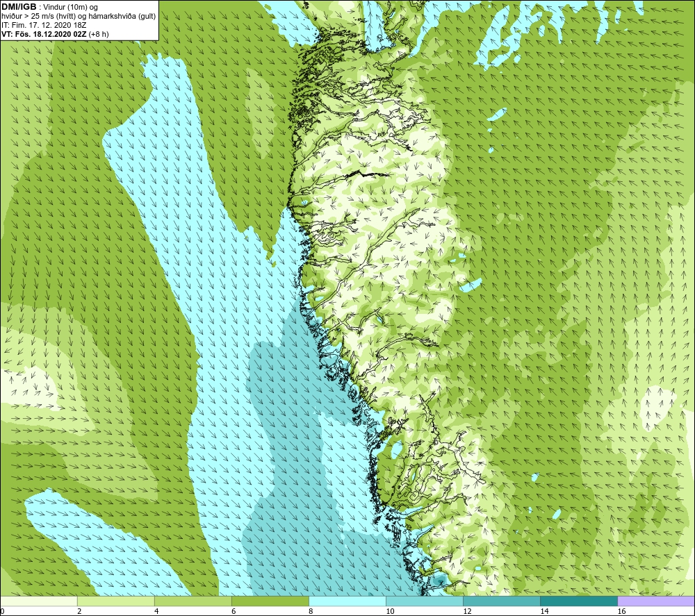
Task: Click the 2–4 m/s light green legend swatch
Action: [x=116, y=601]
